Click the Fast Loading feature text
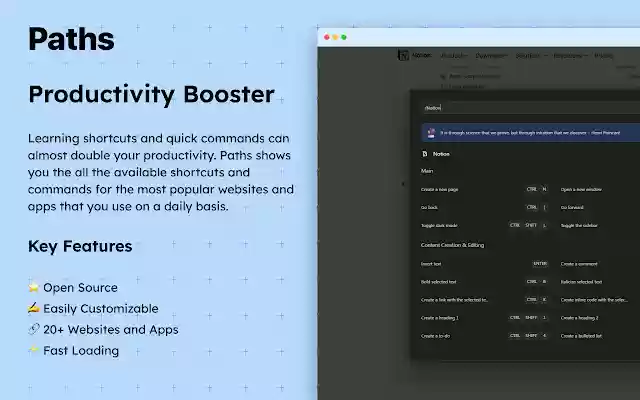 click(81, 351)
